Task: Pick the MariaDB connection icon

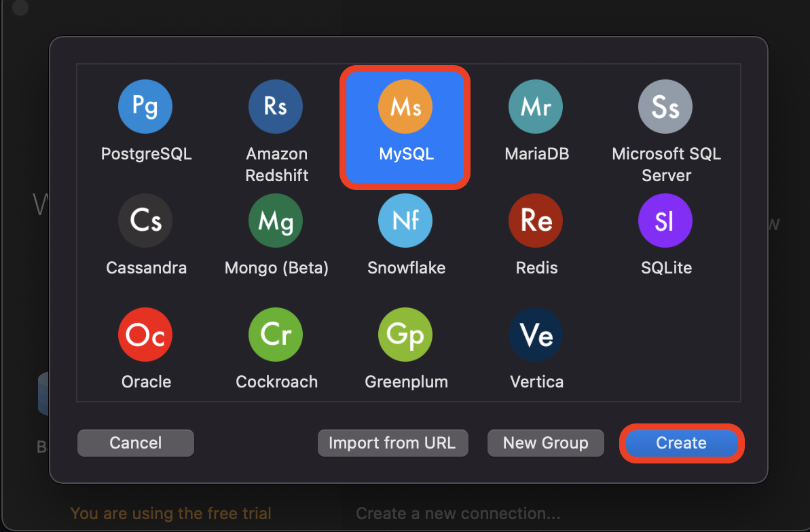Action: click(536, 107)
